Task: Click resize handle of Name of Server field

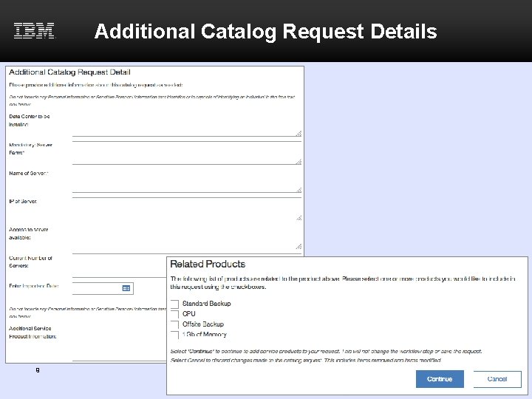Action: pyautogui.click(x=299, y=189)
